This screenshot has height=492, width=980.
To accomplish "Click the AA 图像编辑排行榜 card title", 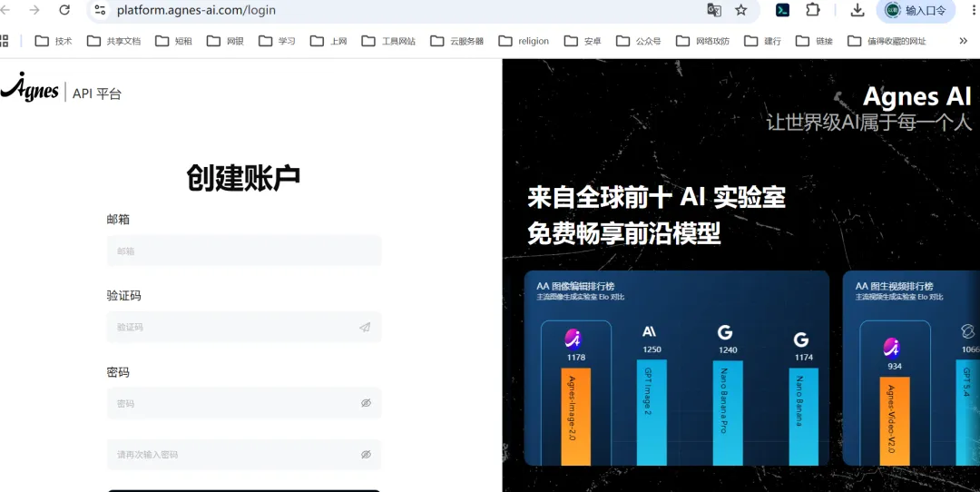I will (575, 286).
